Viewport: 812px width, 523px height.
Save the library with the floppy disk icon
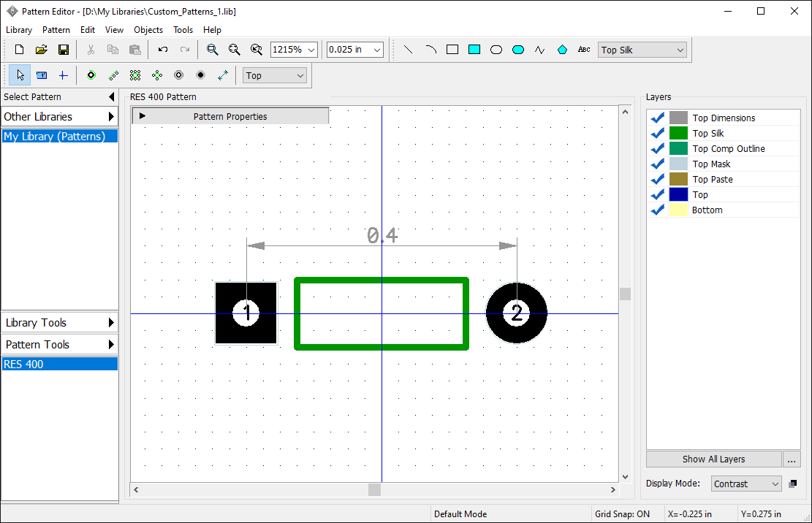pyautogui.click(x=63, y=50)
